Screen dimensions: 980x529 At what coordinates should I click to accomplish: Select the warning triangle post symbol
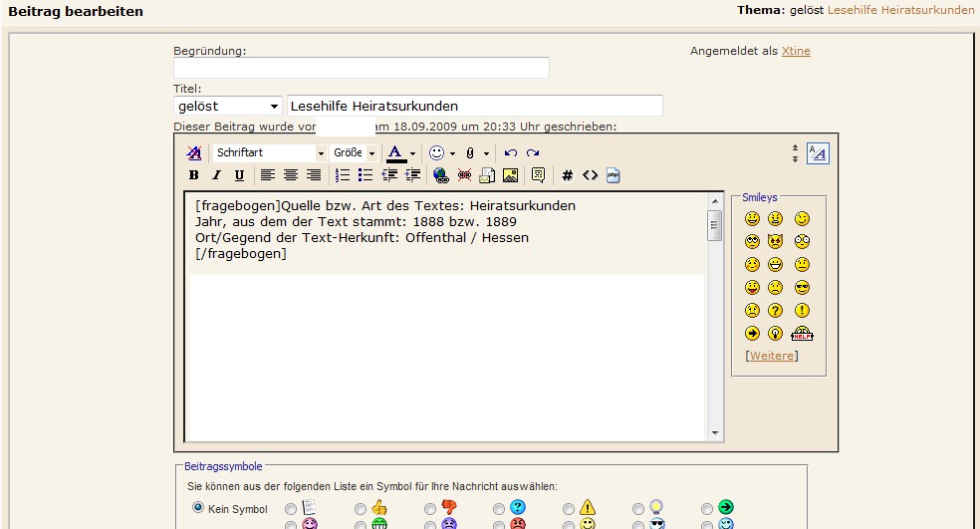[x=569, y=509]
